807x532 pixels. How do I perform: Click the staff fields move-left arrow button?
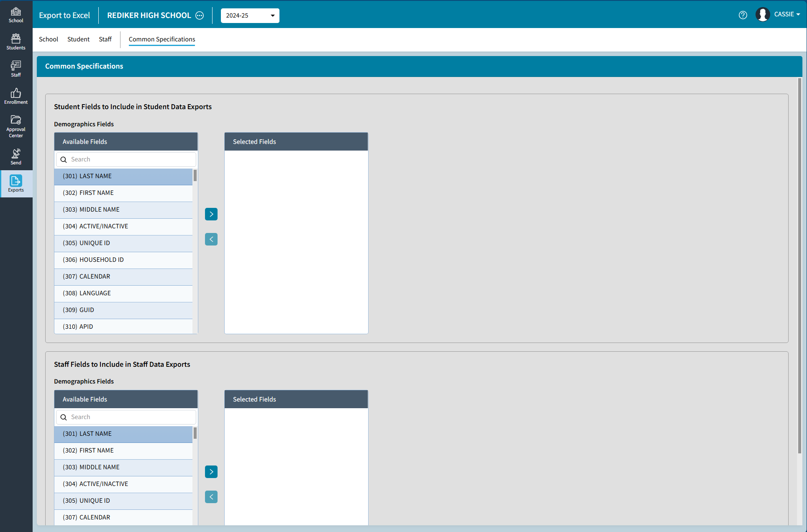(x=211, y=497)
